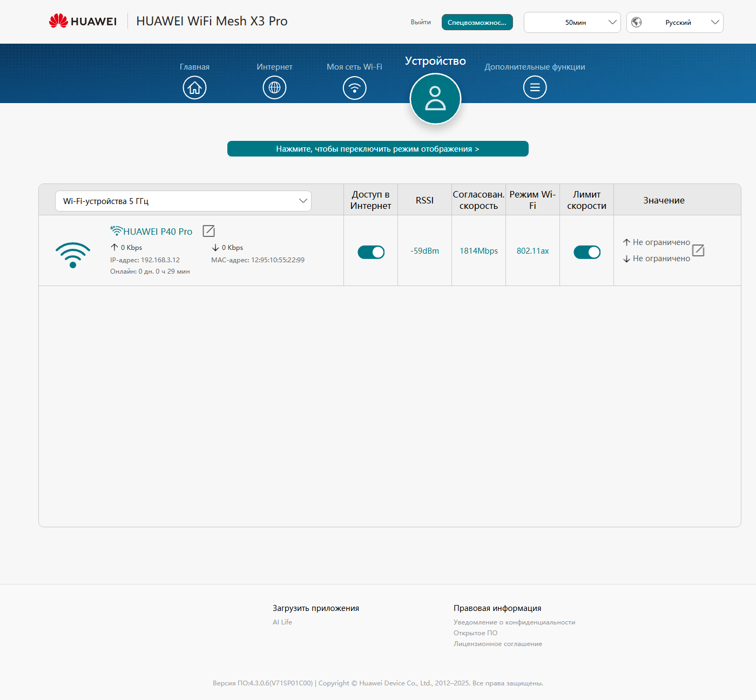Open Уведомление о конфиденциальности link
The width and height of the screenshot is (756, 700).
coord(514,622)
